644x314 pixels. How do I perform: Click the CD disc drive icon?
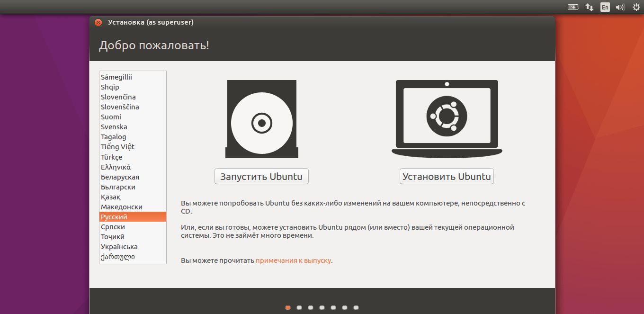[x=262, y=119]
